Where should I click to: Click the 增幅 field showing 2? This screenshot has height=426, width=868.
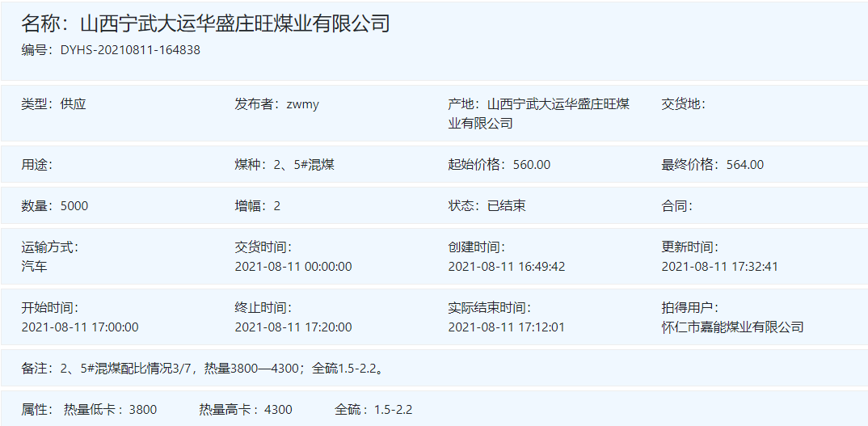[276, 206]
